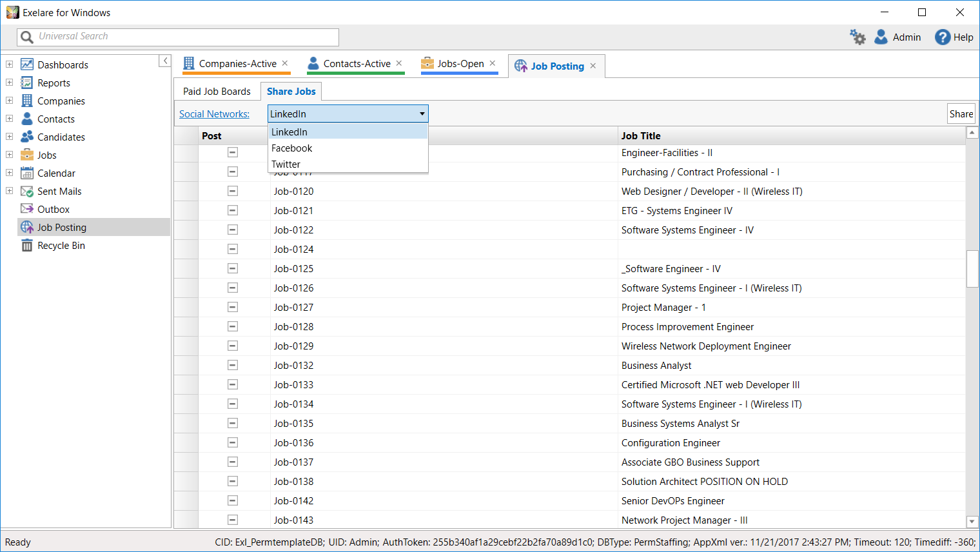Click the Outbox icon in sidebar

27,209
